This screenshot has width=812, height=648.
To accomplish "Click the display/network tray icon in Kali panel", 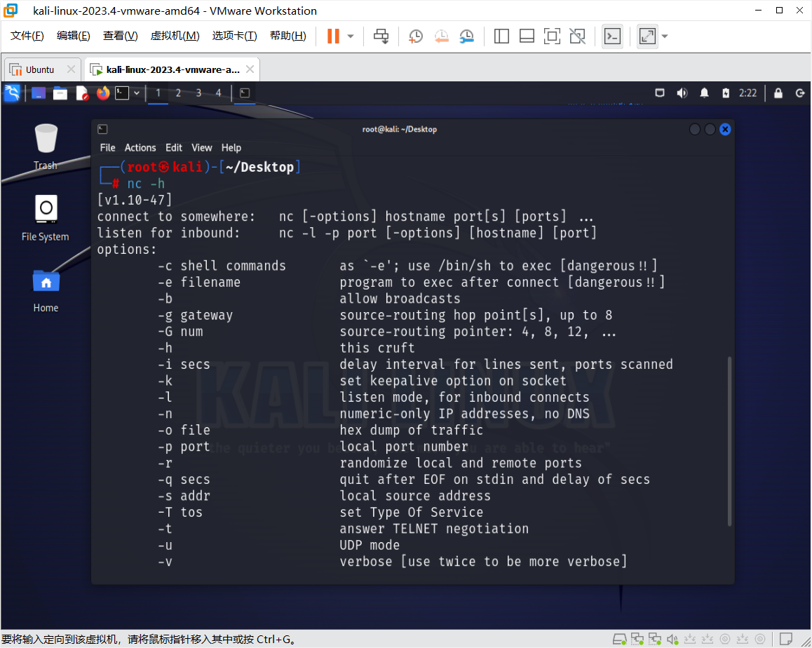I will [660, 93].
